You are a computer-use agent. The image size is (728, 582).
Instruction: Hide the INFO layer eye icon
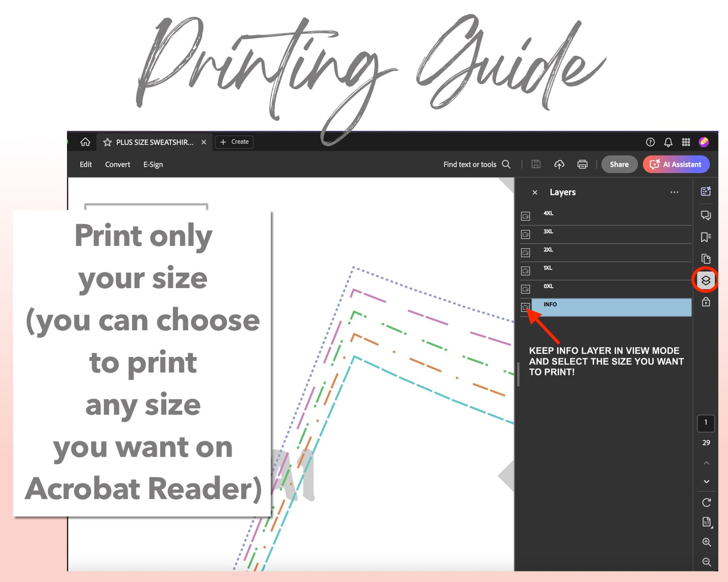point(525,307)
